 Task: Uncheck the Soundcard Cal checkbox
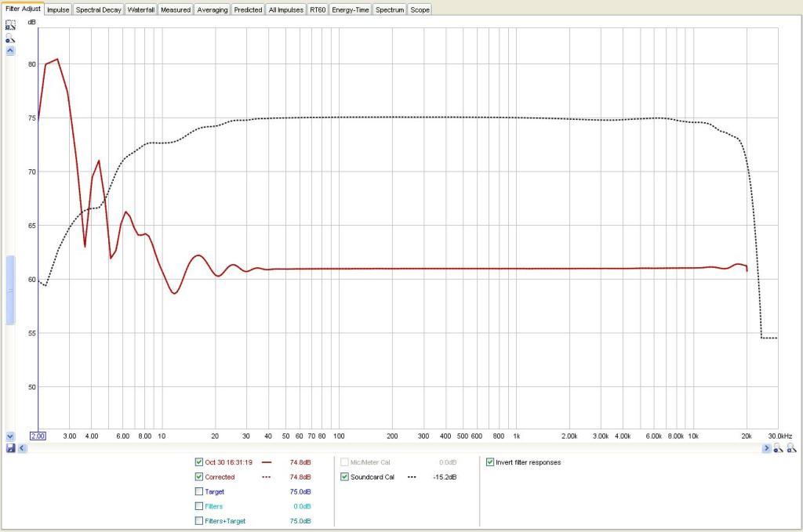coord(343,476)
